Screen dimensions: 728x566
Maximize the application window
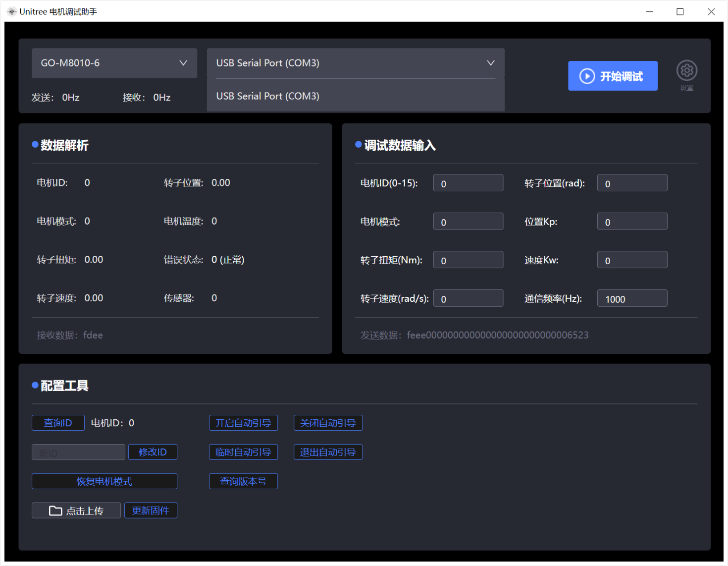[x=680, y=11]
